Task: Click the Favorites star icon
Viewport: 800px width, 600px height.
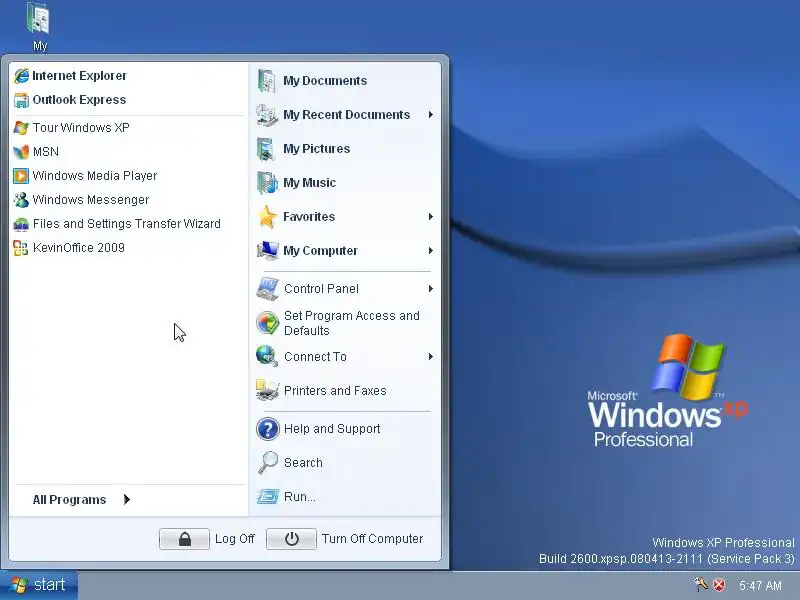Action: [x=267, y=217]
